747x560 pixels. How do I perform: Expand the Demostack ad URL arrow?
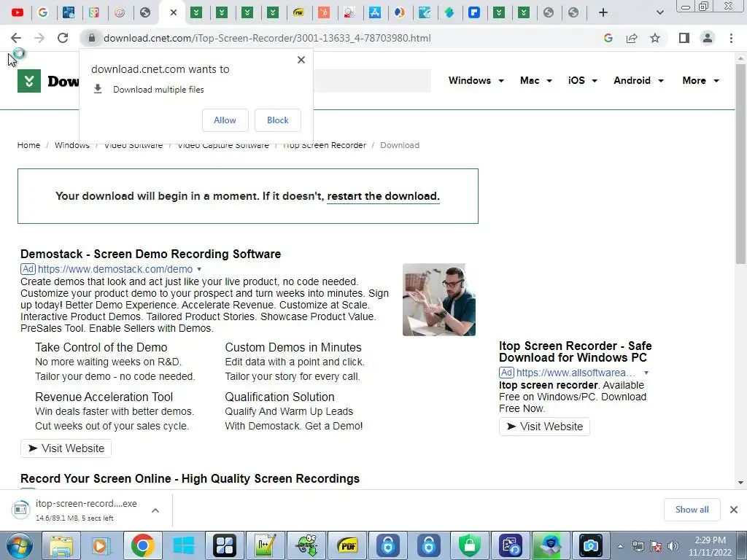click(x=199, y=269)
